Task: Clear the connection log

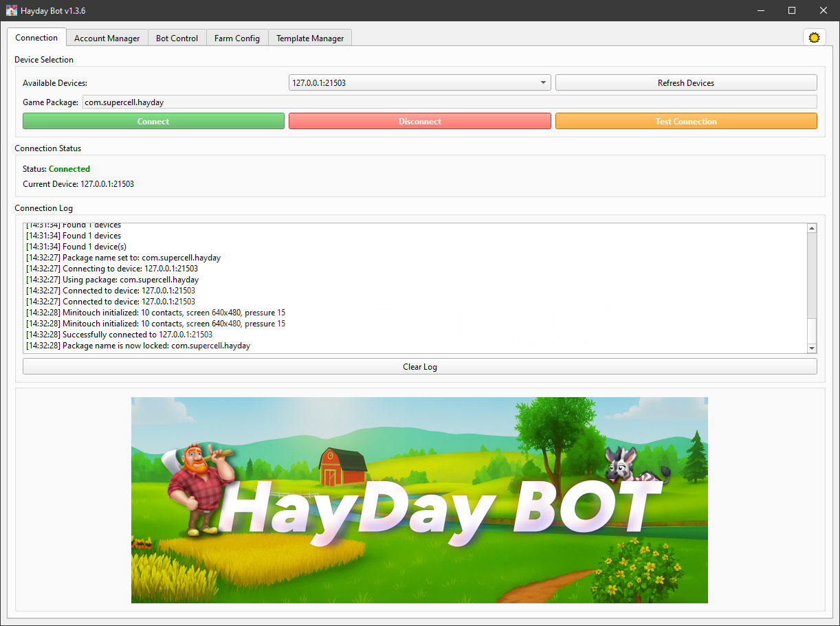Action: 419,367
